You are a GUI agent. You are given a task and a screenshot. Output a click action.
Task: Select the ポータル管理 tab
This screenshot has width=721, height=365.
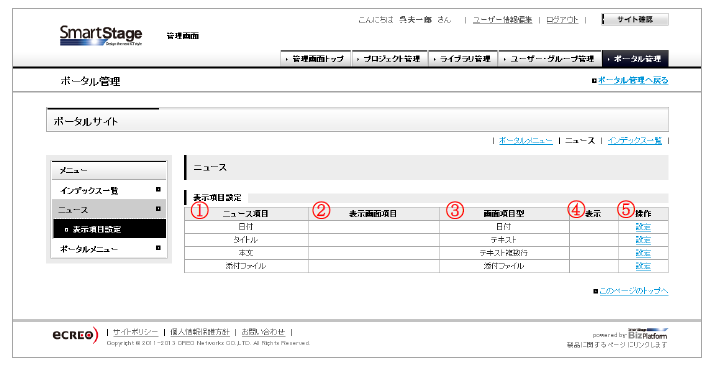(x=635, y=59)
